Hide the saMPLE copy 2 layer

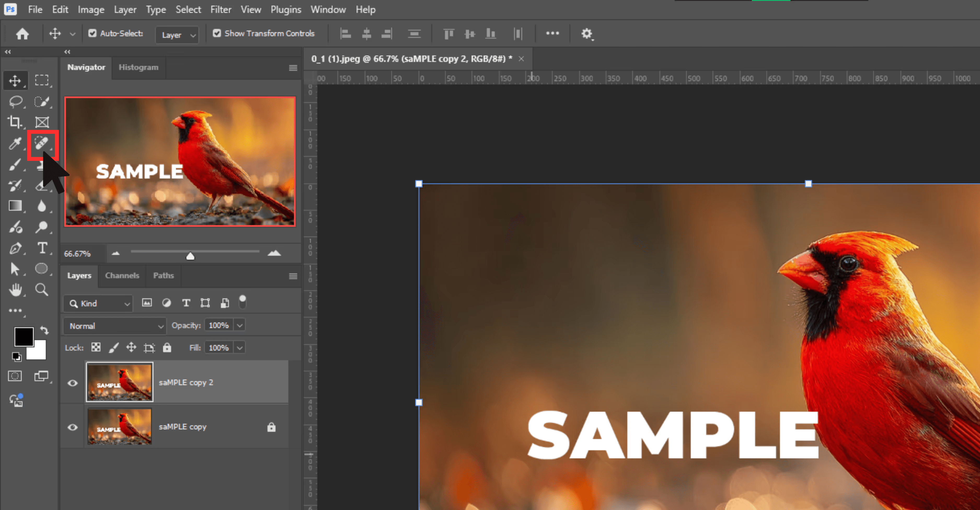click(x=72, y=382)
